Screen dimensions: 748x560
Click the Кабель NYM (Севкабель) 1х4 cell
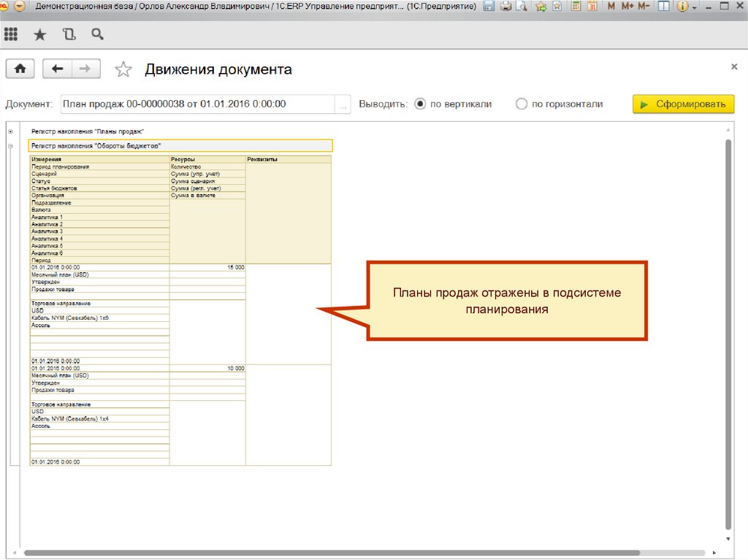pyautogui.click(x=99, y=419)
